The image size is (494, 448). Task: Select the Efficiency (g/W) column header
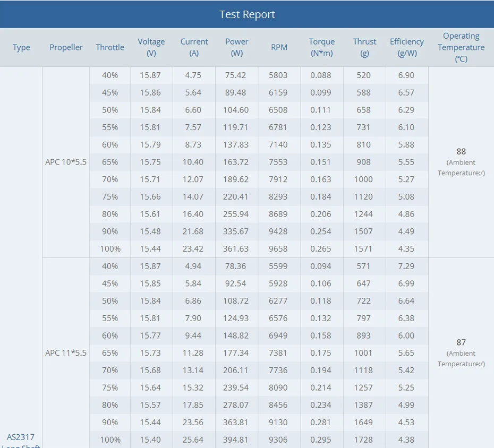[x=407, y=47]
